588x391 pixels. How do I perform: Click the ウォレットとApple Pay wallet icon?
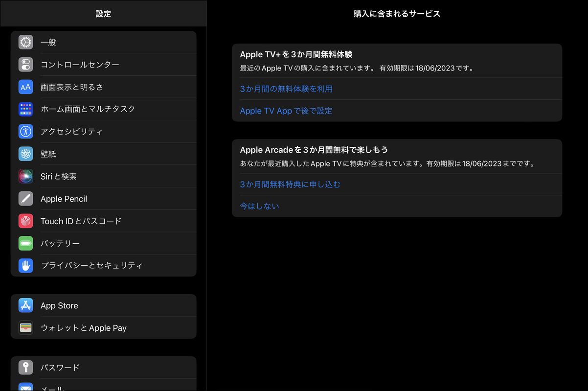[x=25, y=328]
